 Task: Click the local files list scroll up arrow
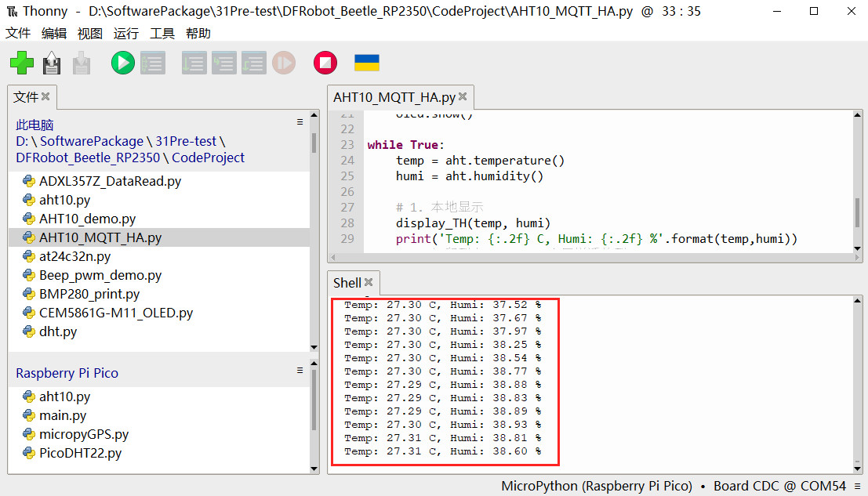(x=314, y=115)
